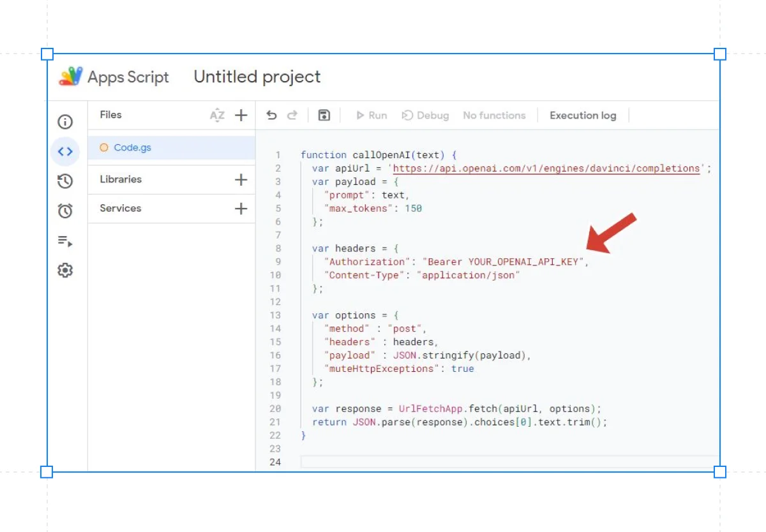
Task: Add a service using its plus icon
Action: [x=241, y=209]
